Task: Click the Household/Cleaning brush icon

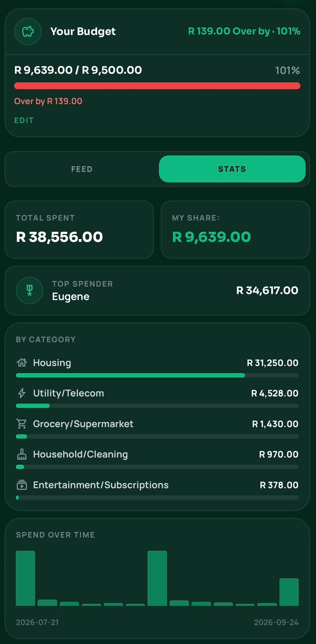Action: point(22,454)
